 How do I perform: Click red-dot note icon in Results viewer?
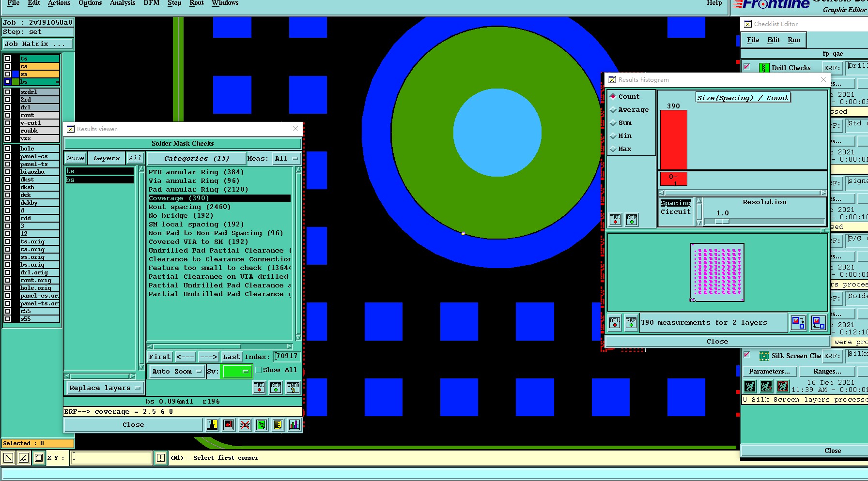(x=229, y=425)
